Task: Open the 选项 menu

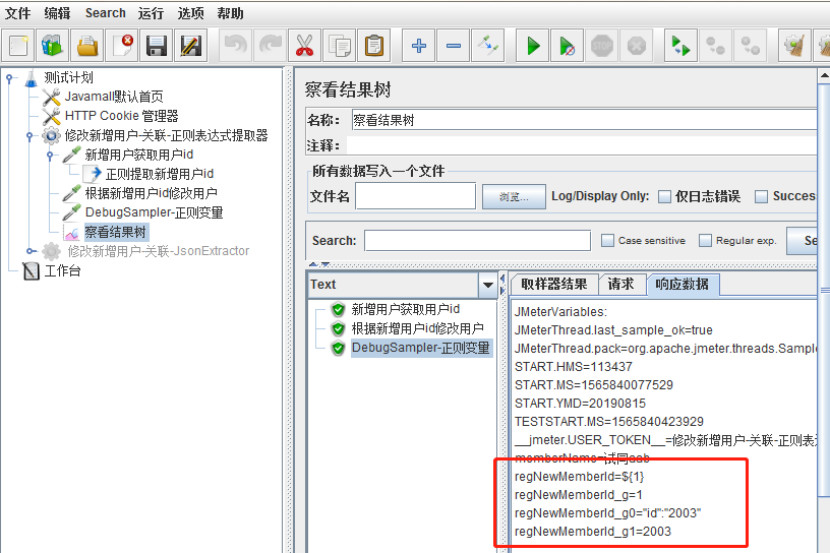Action: (x=191, y=13)
